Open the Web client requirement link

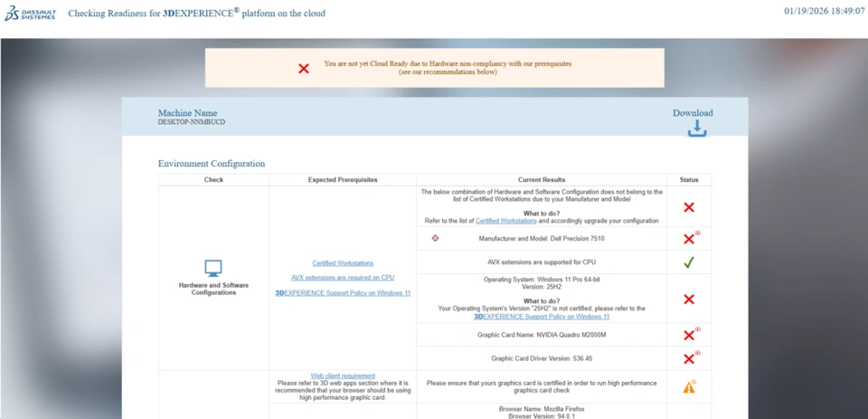point(343,376)
